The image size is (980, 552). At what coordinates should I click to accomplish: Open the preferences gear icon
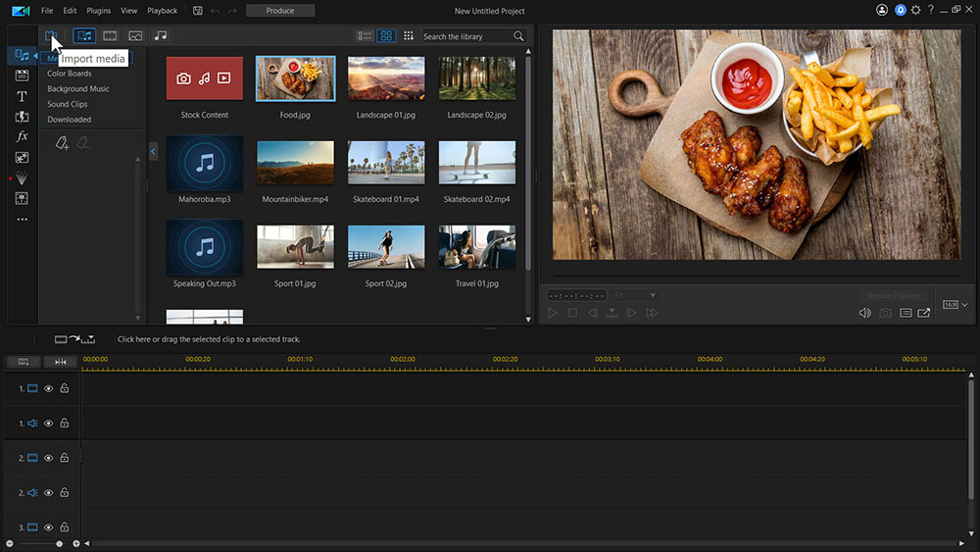(915, 10)
